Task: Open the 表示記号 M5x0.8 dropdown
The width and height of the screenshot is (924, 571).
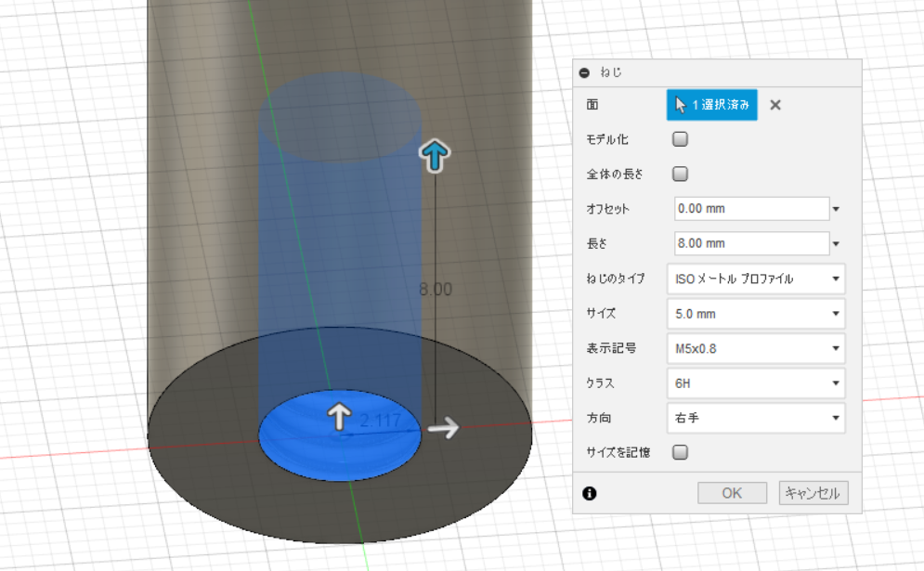Action: pos(756,348)
